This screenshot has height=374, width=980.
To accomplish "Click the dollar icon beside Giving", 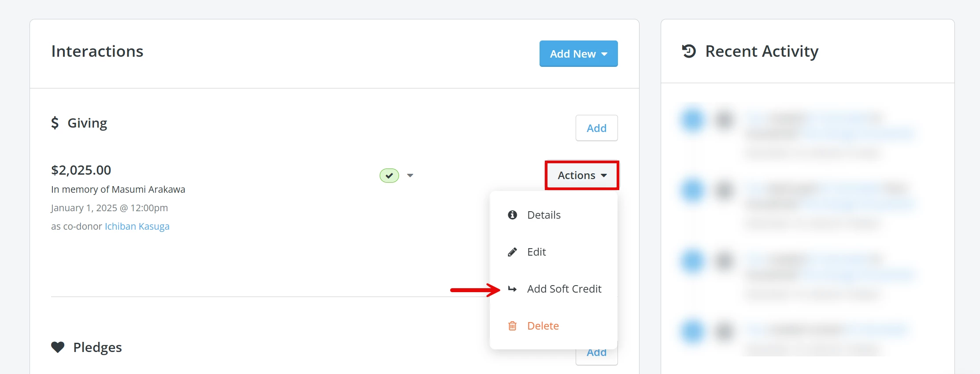I will point(55,123).
